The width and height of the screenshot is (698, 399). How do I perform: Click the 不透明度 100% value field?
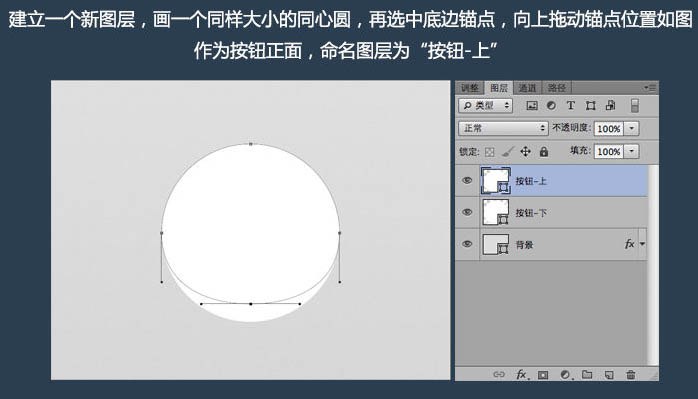[x=609, y=129]
